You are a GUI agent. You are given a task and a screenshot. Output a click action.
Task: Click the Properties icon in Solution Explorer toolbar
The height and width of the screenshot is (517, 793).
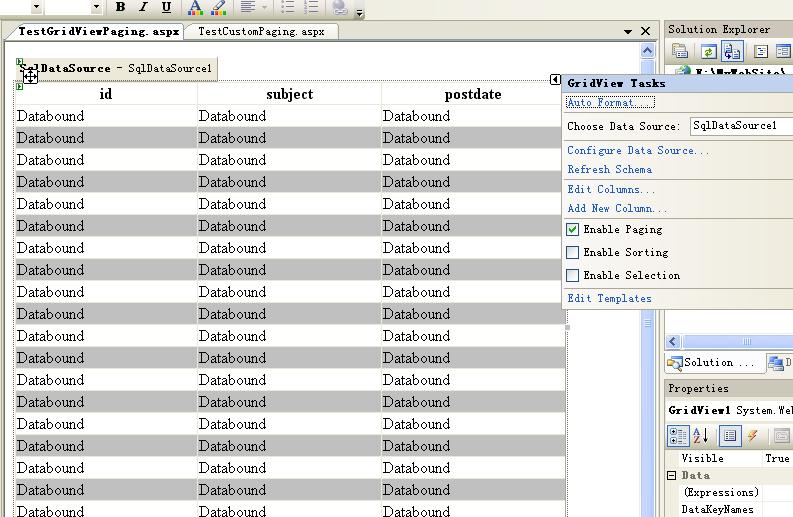click(680, 52)
